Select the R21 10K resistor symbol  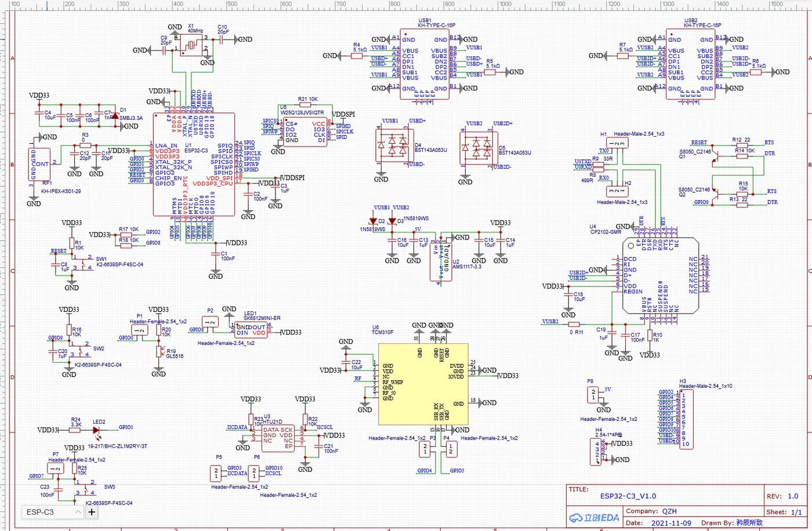click(x=305, y=106)
